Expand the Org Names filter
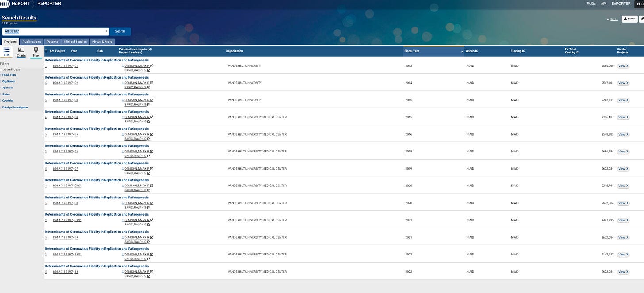This screenshot has width=644, height=293. (8, 81)
